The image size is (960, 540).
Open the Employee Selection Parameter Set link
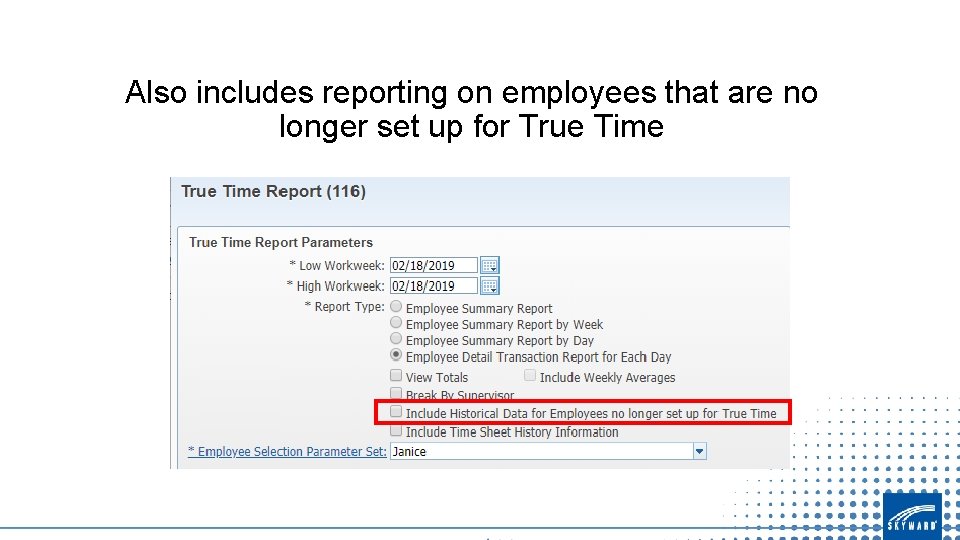(x=287, y=451)
